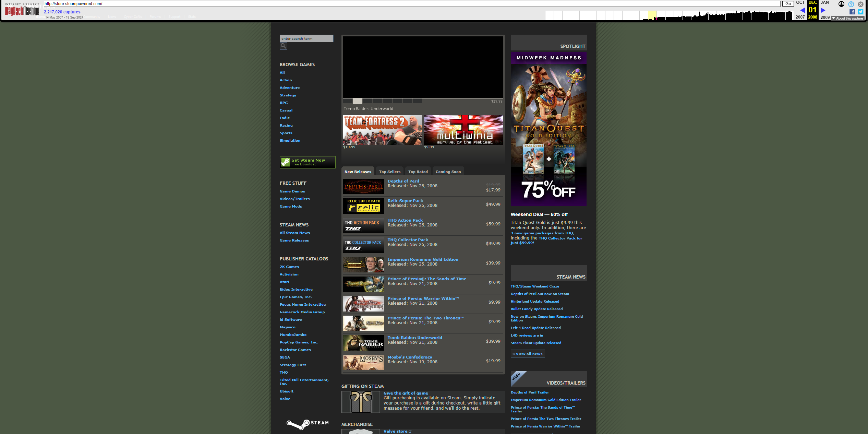
Task: Go to next capture with right arrow
Action: coord(823,10)
